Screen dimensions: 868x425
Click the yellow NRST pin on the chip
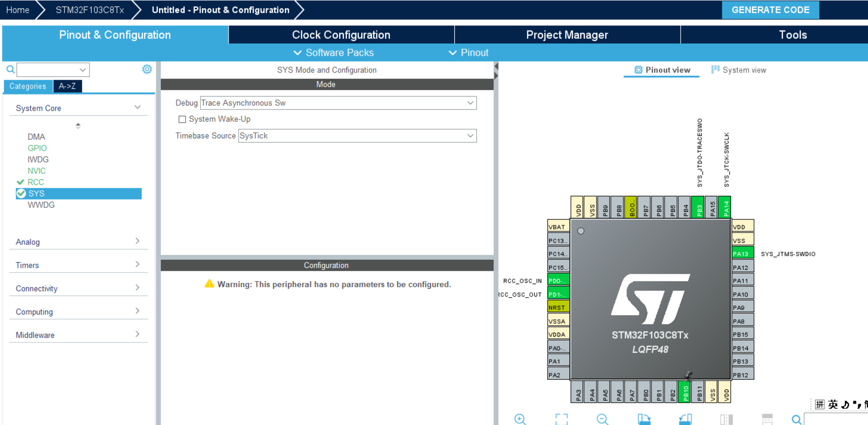tap(557, 308)
